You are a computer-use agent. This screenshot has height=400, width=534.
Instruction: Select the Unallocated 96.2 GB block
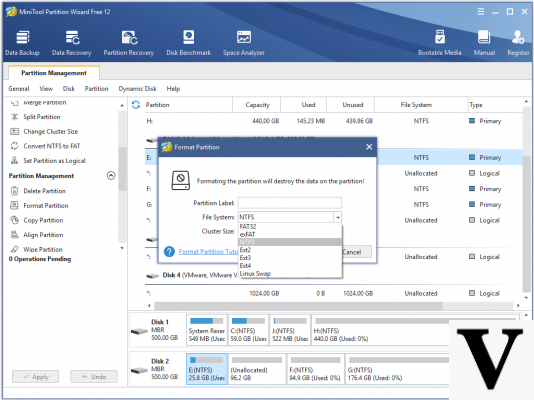[257, 369]
